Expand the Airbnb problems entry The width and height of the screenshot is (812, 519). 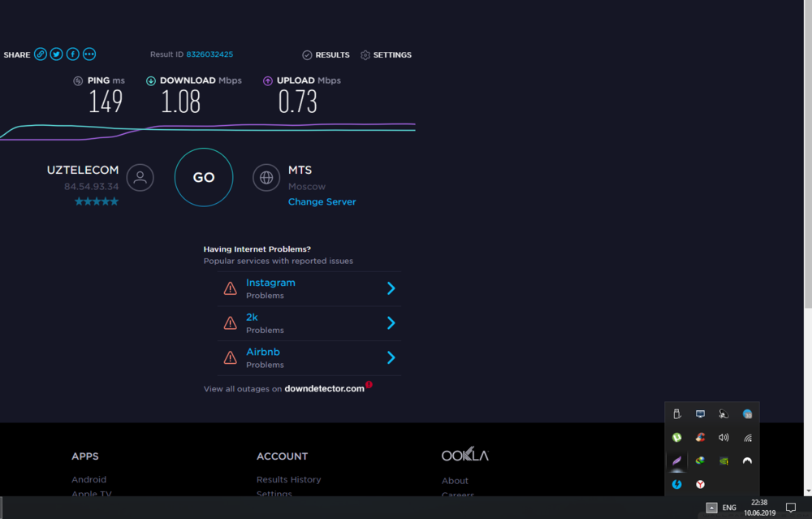tap(391, 357)
